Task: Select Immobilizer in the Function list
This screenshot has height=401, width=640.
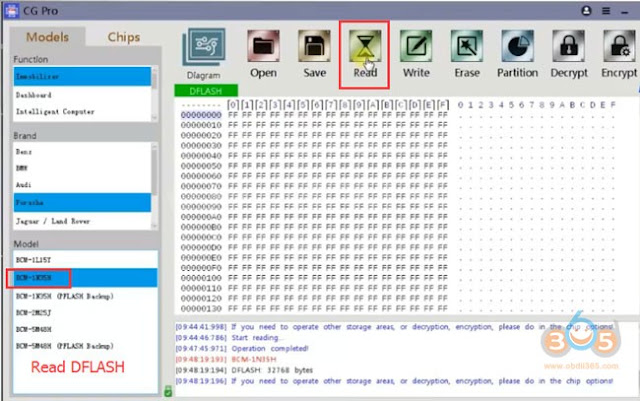Action: pyautogui.click(x=82, y=76)
